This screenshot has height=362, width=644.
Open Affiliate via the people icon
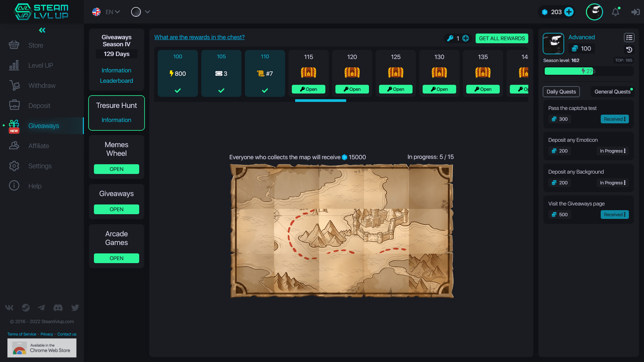coord(14,145)
